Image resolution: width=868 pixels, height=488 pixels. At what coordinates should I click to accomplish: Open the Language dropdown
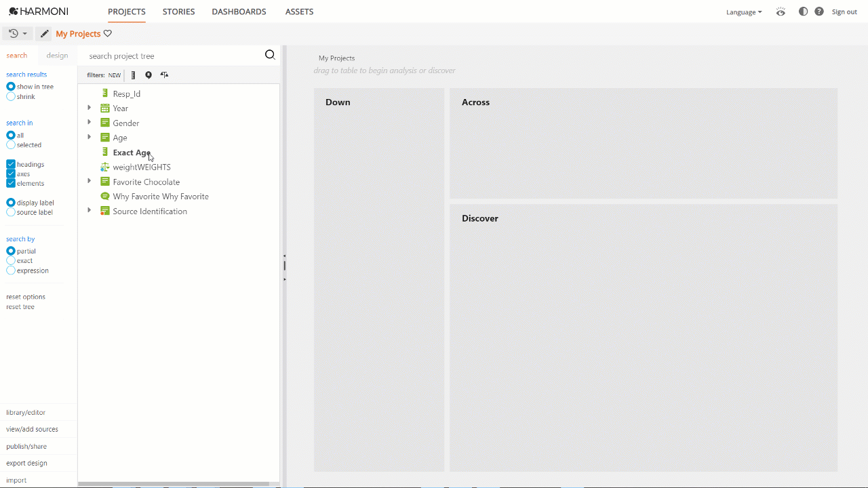[x=744, y=12]
